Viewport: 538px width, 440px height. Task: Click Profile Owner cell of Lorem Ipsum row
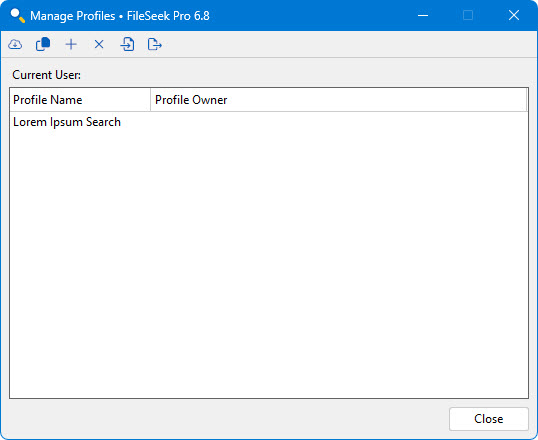tap(338, 122)
